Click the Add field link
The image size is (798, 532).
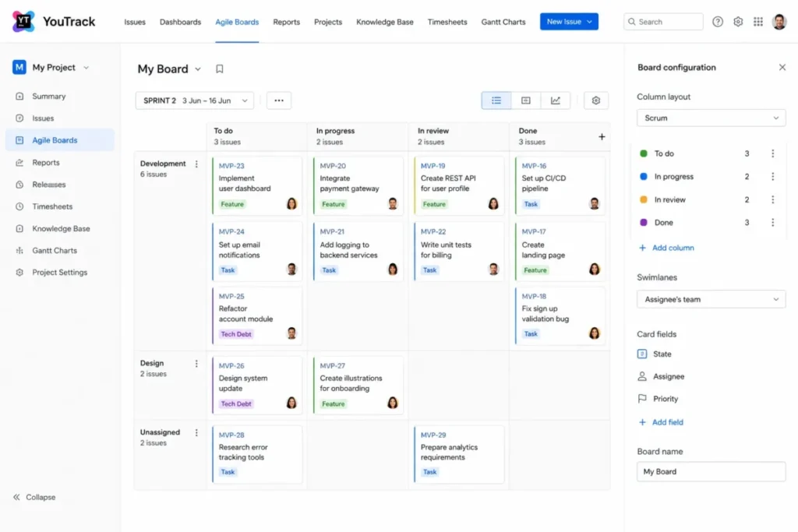click(661, 422)
